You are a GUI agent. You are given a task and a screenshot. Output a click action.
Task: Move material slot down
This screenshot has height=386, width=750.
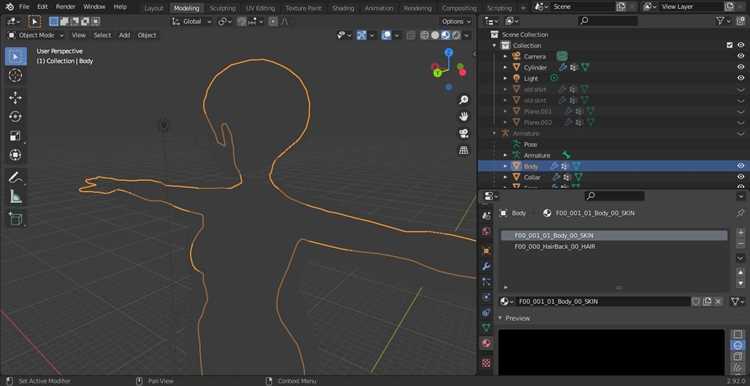(740, 283)
